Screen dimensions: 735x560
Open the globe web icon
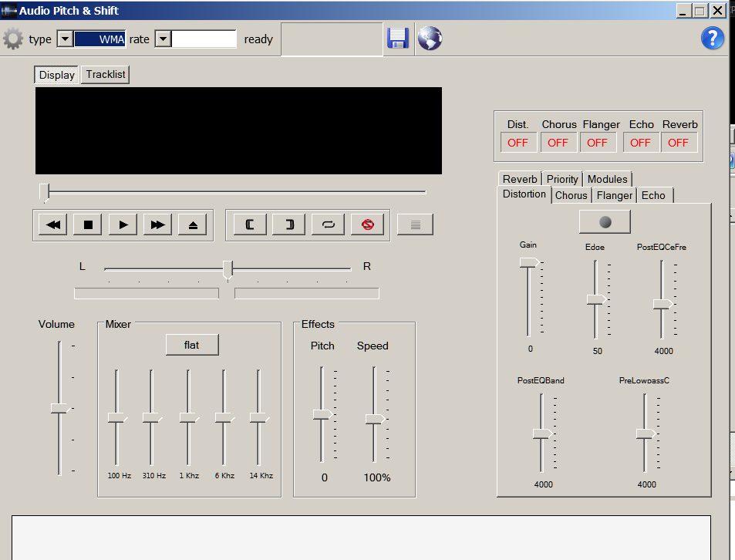pos(430,39)
